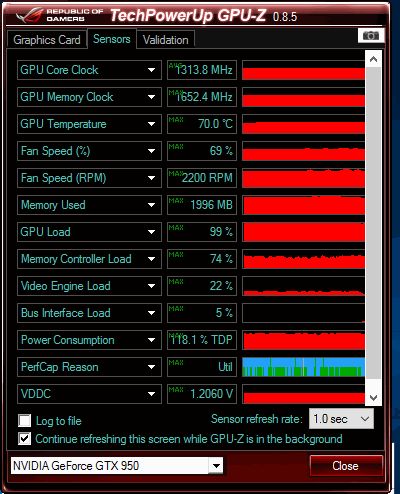Click the 69 % fan speed value
The height and width of the screenshot is (494, 400).
pos(202,151)
